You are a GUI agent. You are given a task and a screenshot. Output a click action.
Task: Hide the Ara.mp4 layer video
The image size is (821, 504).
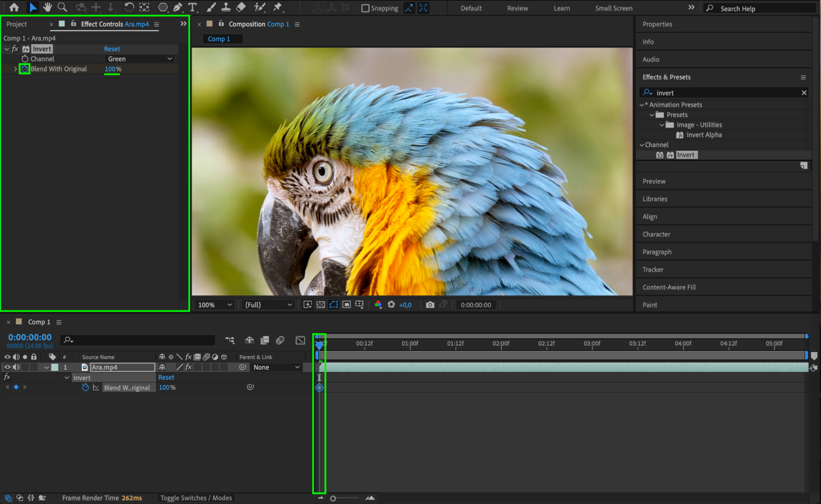click(7, 367)
